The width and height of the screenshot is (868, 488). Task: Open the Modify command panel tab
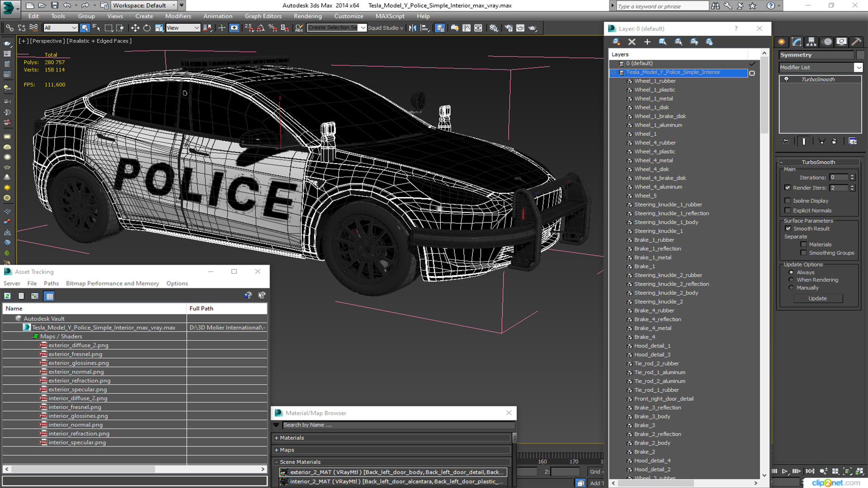click(x=797, y=42)
